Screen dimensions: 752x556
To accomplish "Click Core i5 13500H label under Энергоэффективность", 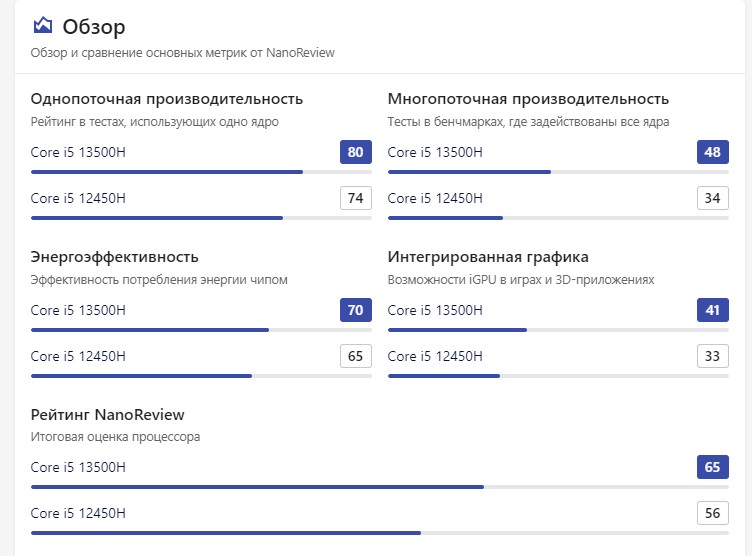I will (x=78, y=310).
